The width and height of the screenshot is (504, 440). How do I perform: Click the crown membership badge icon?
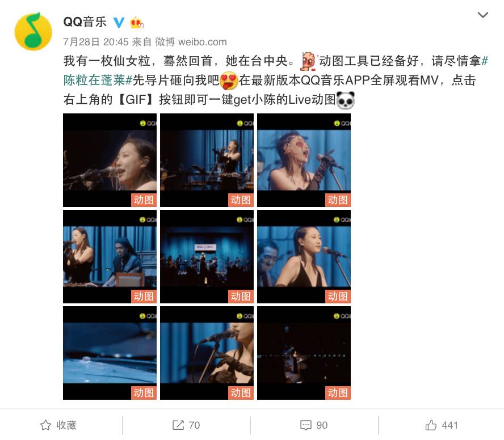(x=137, y=23)
